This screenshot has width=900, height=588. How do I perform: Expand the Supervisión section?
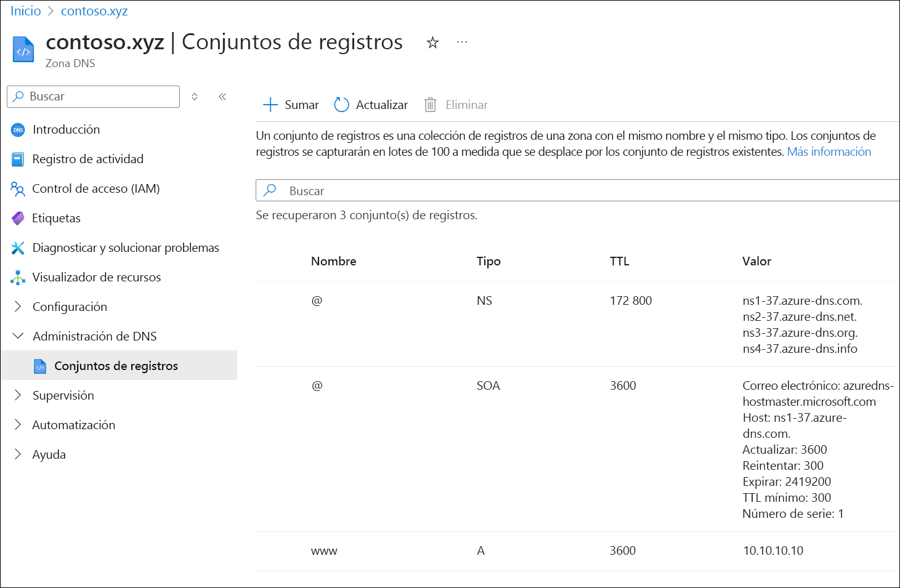pos(18,395)
